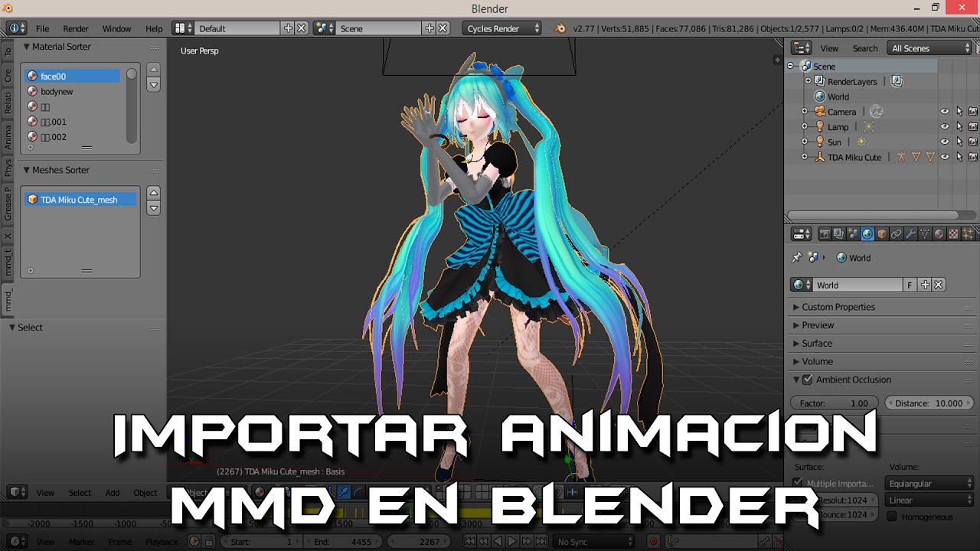This screenshot has width=980, height=551.
Task: Add a new scene with the plus button
Action: [x=430, y=28]
